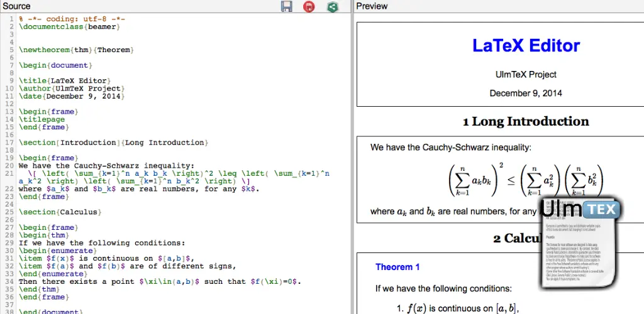Save the document with the blue floppy icon
This screenshot has width=644, height=314.
click(x=286, y=6)
